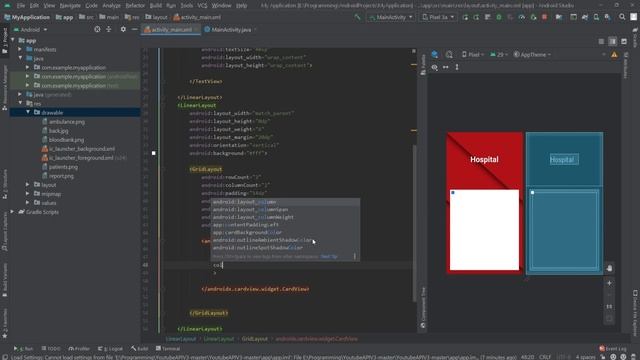Screen dimensions: 640x360
Task: Switch to Design-only view mode
Action: click(x=624, y=42)
